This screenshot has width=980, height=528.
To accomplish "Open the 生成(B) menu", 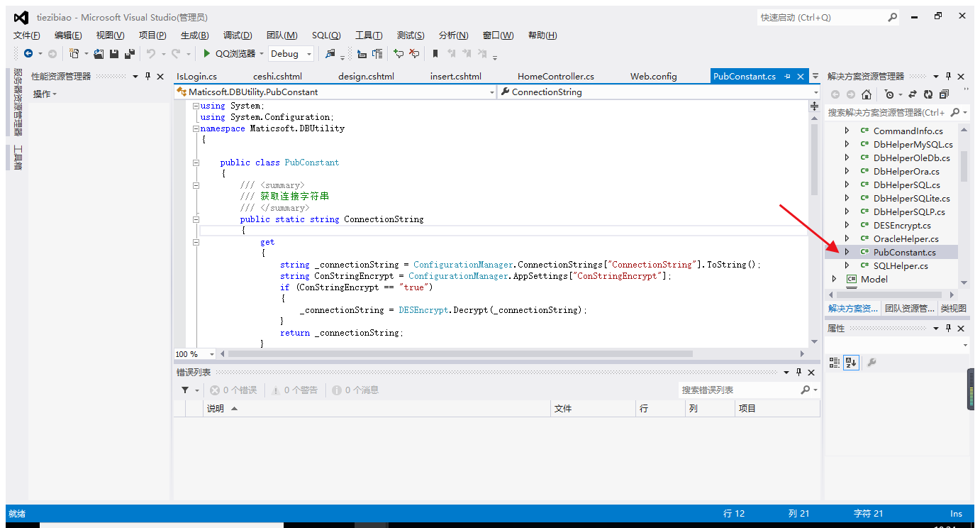I will pos(194,35).
